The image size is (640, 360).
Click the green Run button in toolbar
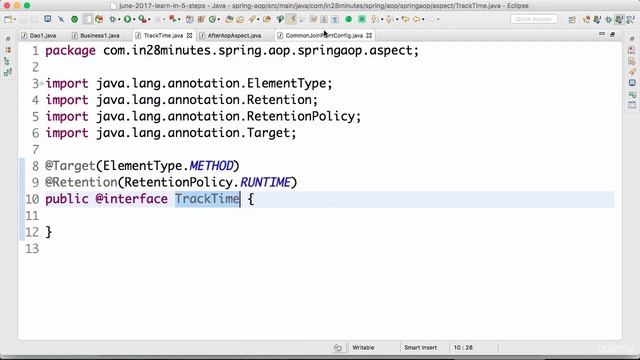point(127,19)
